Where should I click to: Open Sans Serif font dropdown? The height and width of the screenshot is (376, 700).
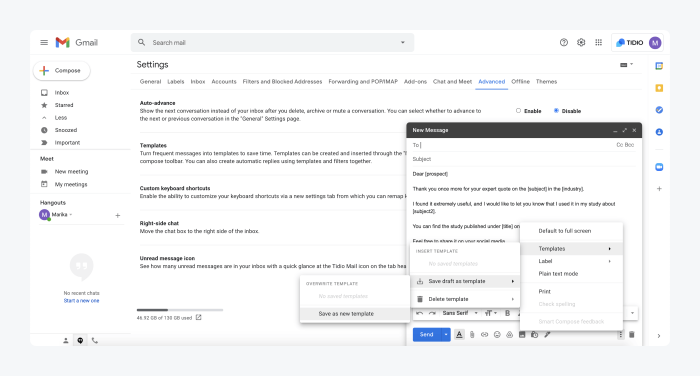click(x=460, y=313)
